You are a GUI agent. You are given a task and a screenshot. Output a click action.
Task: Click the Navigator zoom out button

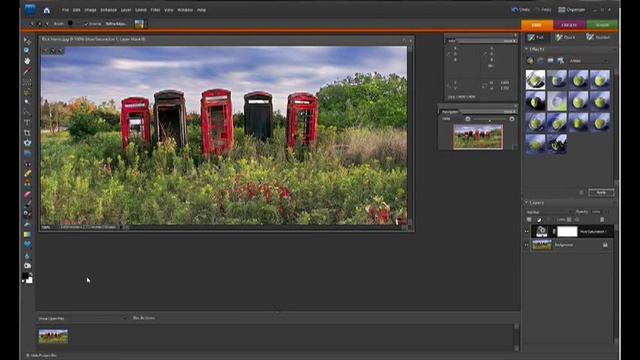point(468,119)
